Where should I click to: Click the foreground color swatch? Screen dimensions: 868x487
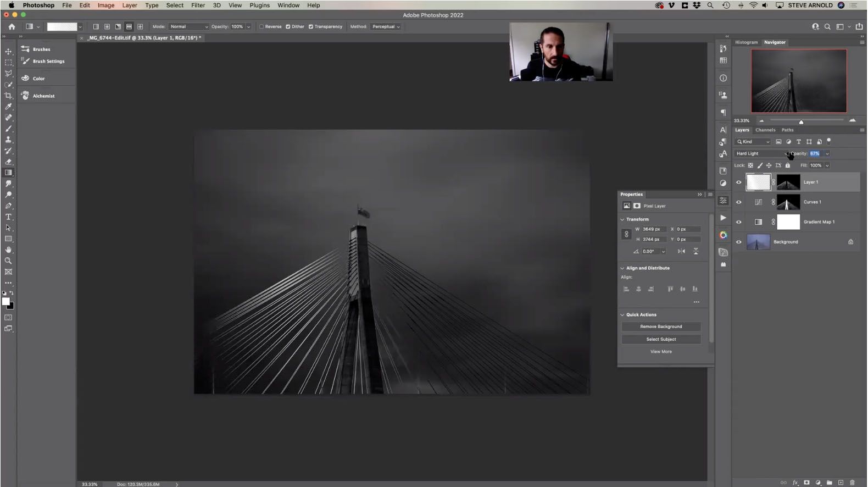(5, 302)
